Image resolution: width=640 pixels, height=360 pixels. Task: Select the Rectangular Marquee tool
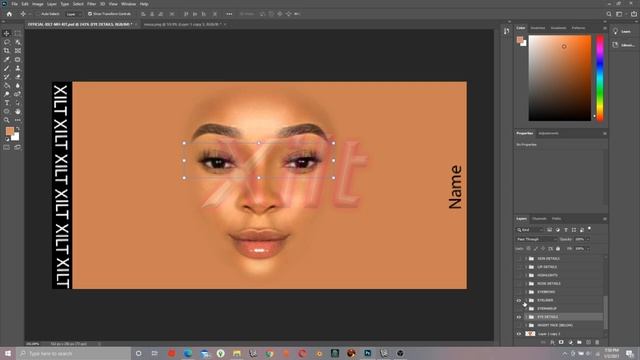(x=18, y=33)
